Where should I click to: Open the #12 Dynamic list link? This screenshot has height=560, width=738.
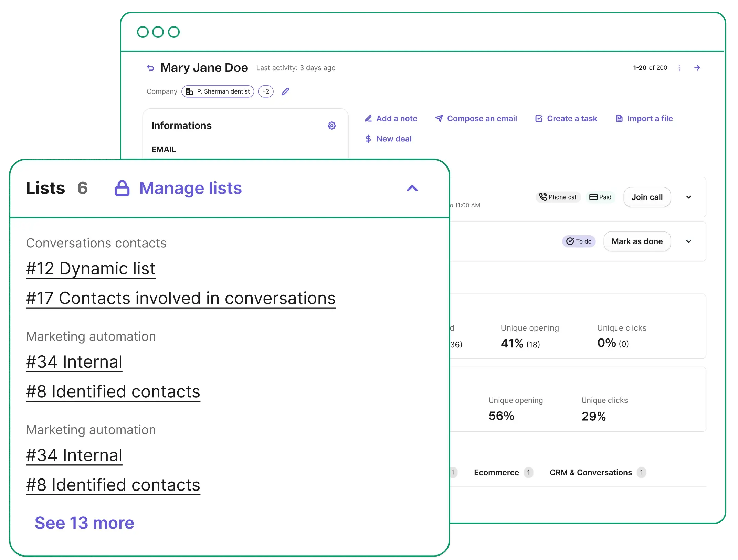pyautogui.click(x=91, y=269)
